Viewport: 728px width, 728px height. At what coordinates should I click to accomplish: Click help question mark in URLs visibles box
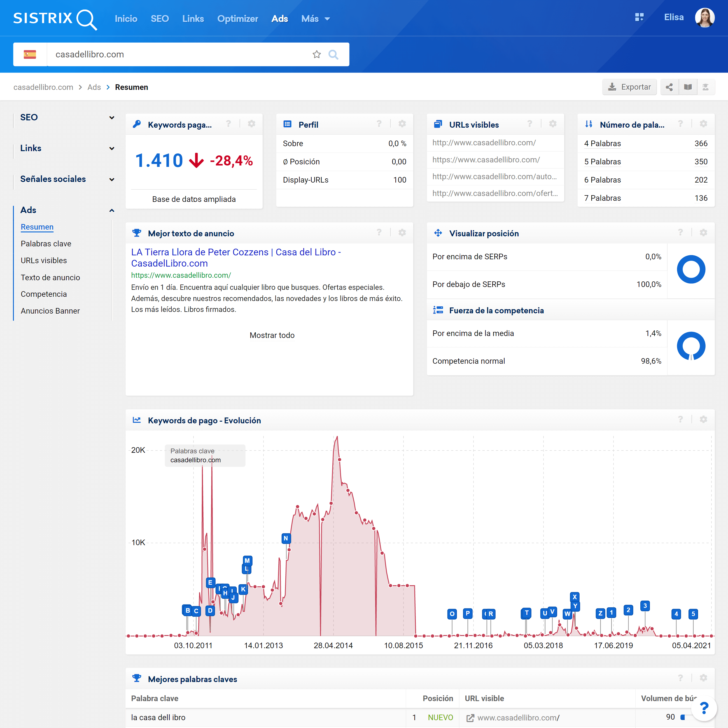click(x=529, y=124)
